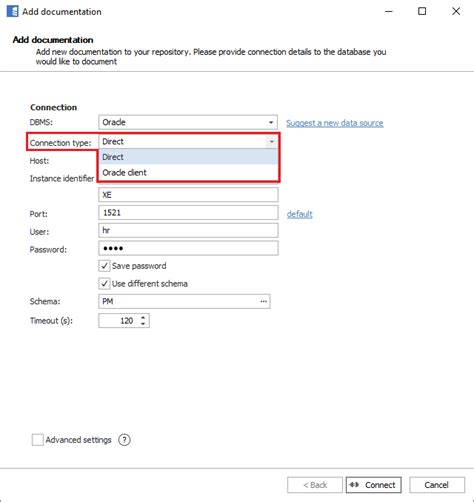Click the Port field showing 1521
The width and height of the screenshot is (474, 502).
pyautogui.click(x=188, y=213)
